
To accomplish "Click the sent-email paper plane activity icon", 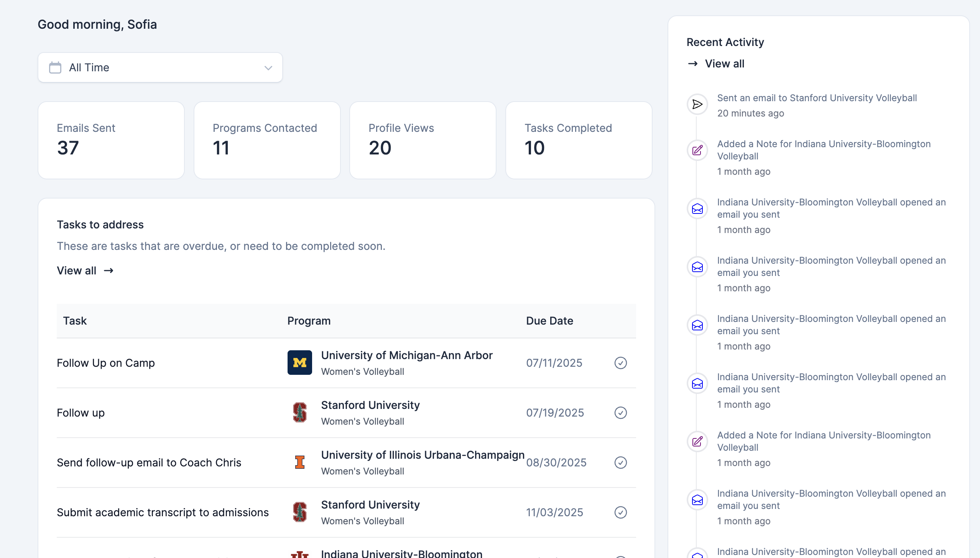I will [697, 104].
